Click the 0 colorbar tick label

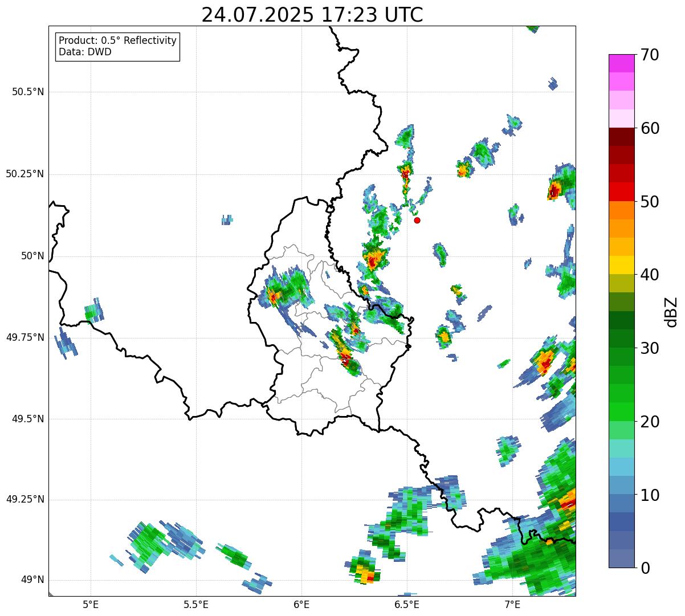click(x=645, y=568)
